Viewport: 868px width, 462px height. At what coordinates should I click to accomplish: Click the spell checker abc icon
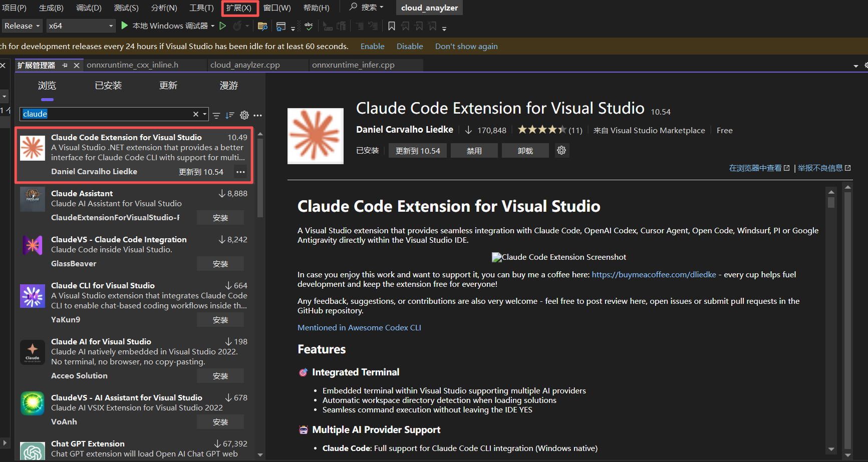309,26
